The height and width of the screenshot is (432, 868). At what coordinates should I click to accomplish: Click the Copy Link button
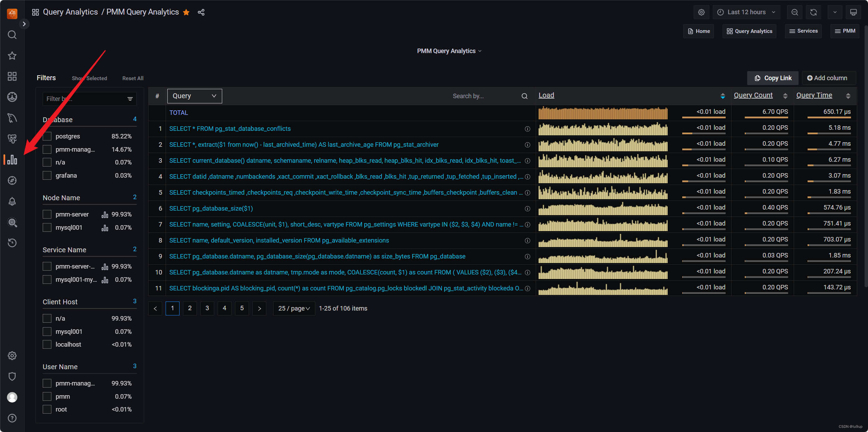point(773,78)
